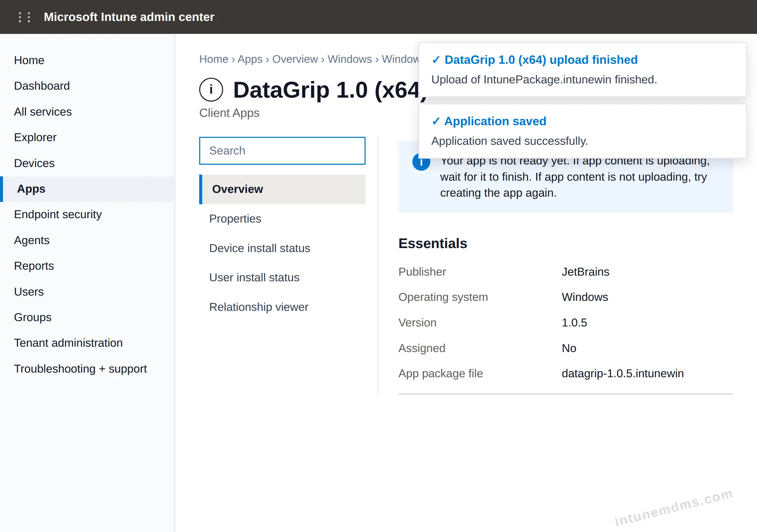Click the JetBrains publisher value
The height and width of the screenshot is (532, 757).
point(586,272)
